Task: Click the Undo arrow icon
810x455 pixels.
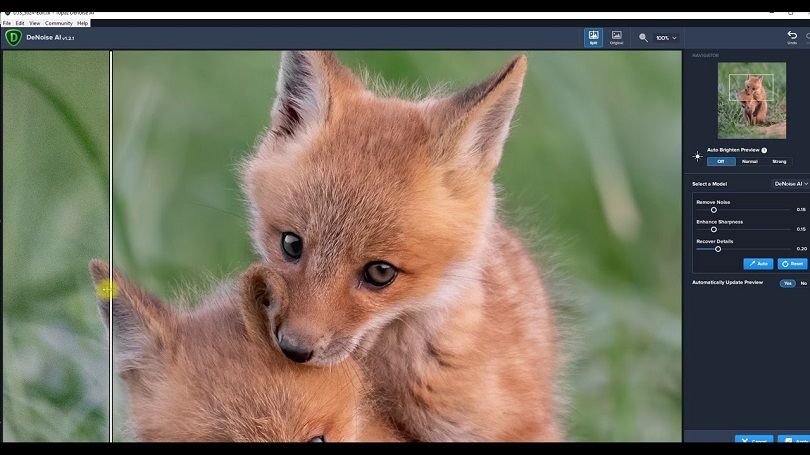Action: (x=792, y=36)
